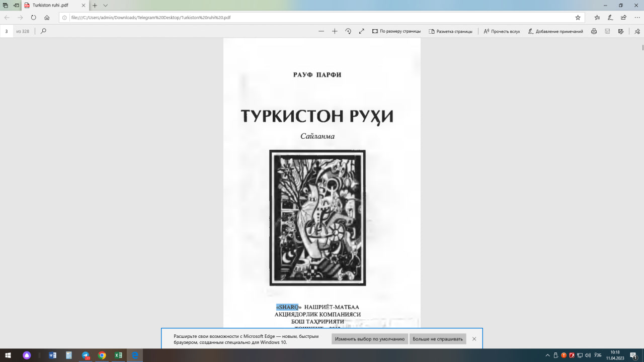Click the cover illustration in the PDF
The image size is (644, 362).
317,217
